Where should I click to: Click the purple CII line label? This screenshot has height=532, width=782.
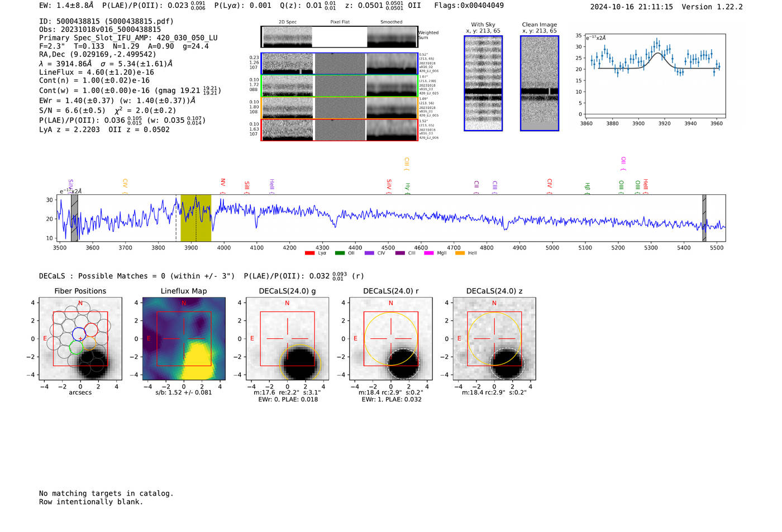click(476, 186)
